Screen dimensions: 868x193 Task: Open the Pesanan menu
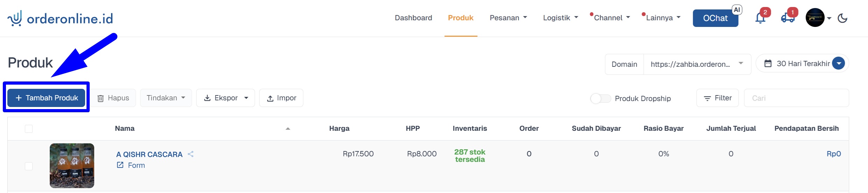[x=508, y=18]
